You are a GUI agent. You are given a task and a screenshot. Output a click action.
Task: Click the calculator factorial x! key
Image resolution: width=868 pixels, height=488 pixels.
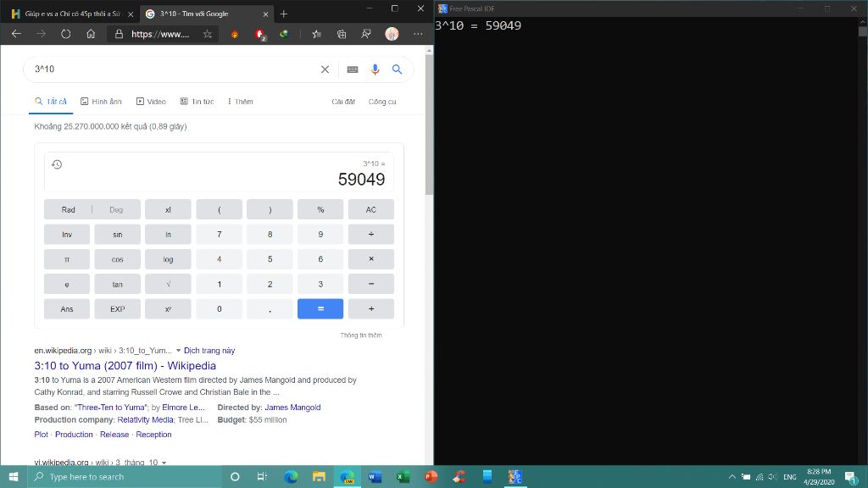click(x=169, y=210)
